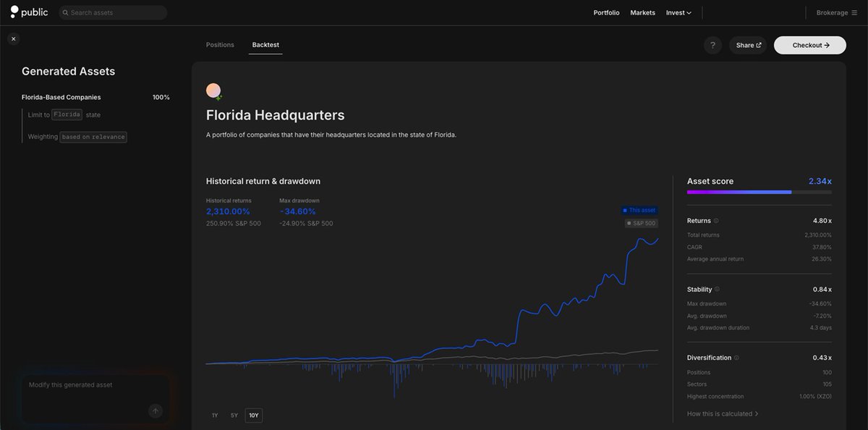Click the Asset score progress bar
Image resolution: width=868 pixels, height=430 pixels.
(759, 193)
